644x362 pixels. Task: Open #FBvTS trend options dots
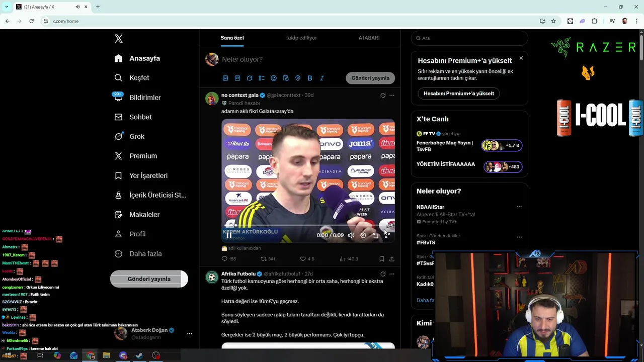[x=519, y=237]
